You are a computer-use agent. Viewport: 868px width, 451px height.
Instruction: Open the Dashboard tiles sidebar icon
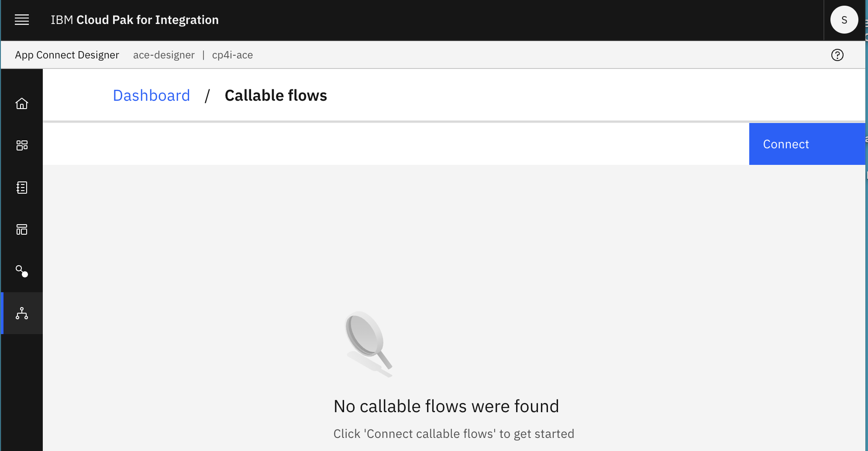(x=22, y=145)
